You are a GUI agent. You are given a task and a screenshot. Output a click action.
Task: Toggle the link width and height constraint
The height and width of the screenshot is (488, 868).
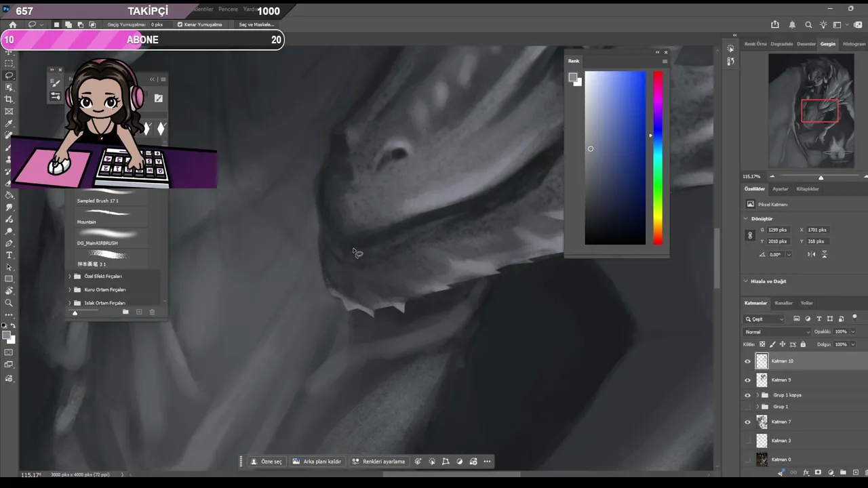[x=749, y=235]
